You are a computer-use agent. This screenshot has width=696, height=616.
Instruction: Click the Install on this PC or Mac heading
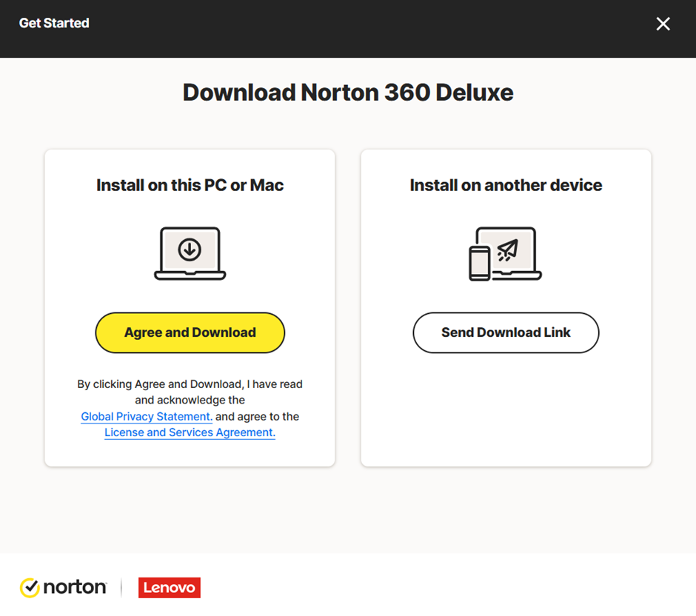190,185
